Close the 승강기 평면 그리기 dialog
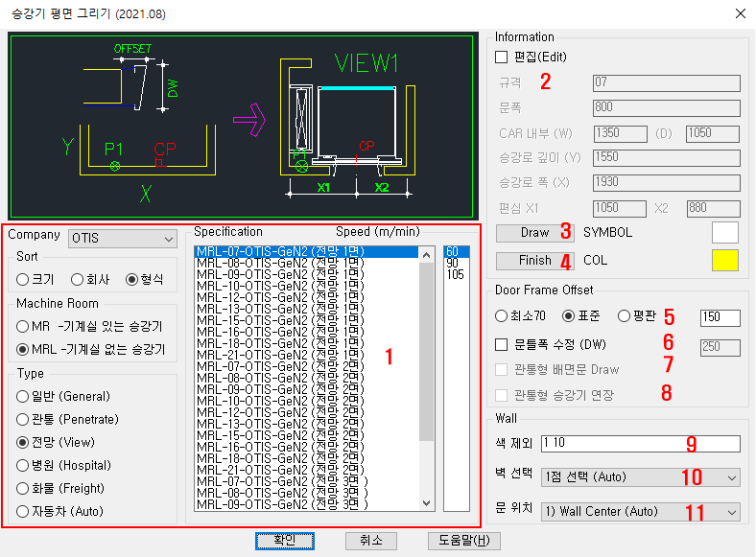The image size is (756, 557). pyautogui.click(x=741, y=13)
